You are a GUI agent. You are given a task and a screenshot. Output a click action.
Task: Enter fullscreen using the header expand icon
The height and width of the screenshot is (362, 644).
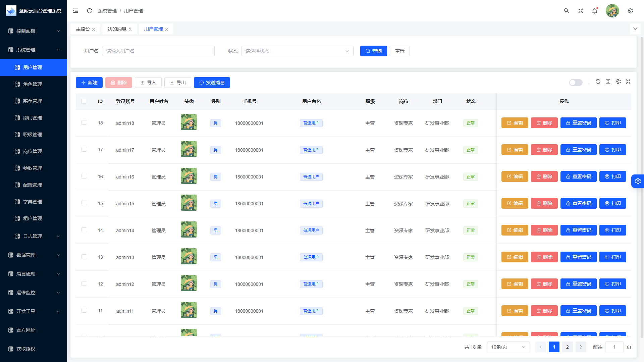581,11
